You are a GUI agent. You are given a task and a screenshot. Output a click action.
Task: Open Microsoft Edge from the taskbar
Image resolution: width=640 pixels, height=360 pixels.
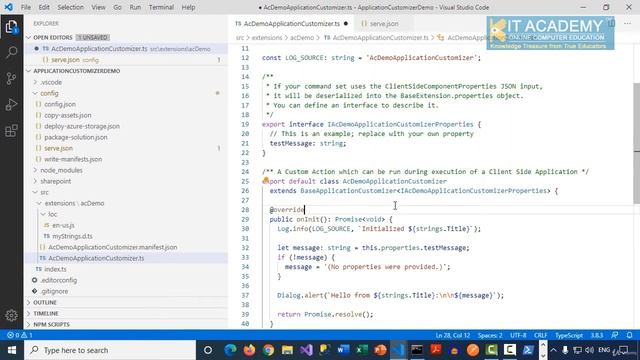231,350
